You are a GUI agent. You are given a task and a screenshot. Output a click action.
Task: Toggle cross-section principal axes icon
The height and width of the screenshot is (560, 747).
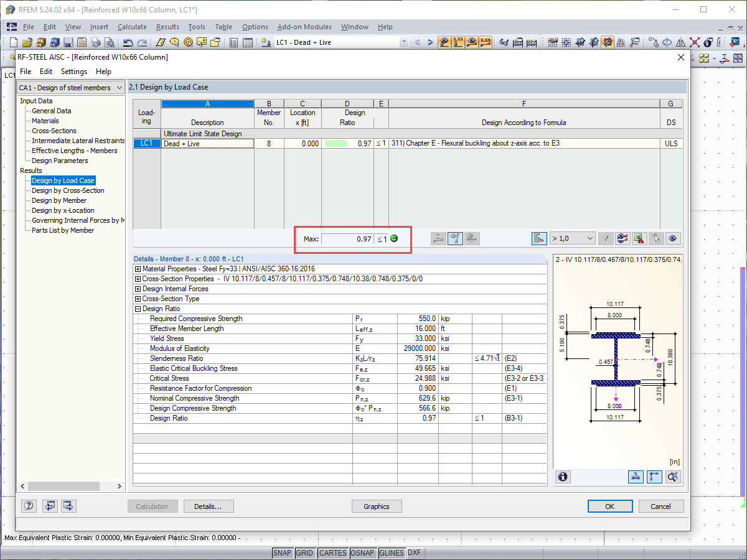coord(654,477)
